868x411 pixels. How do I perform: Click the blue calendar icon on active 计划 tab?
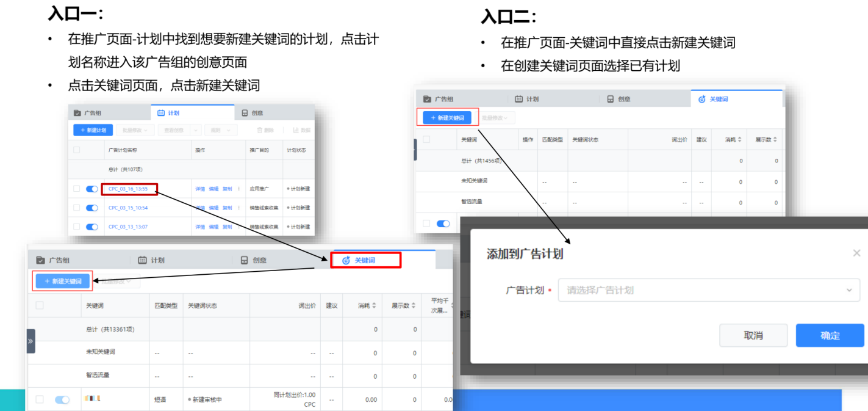[161, 113]
